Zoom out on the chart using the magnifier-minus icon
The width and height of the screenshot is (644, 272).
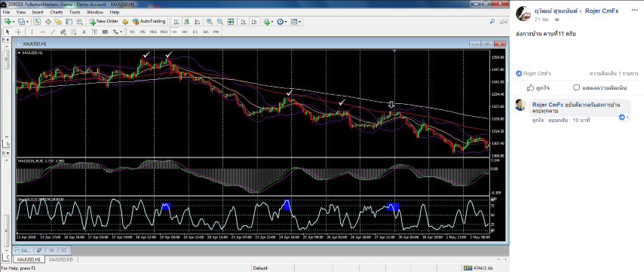pyautogui.click(x=220, y=21)
